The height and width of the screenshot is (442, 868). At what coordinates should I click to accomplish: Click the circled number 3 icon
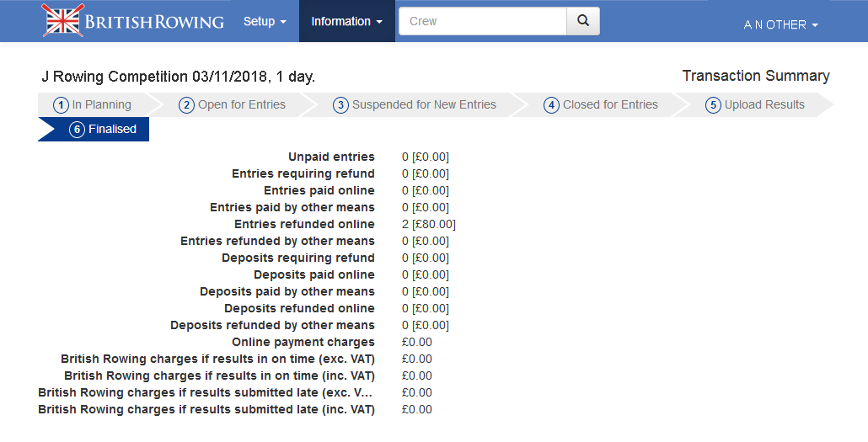coord(340,105)
